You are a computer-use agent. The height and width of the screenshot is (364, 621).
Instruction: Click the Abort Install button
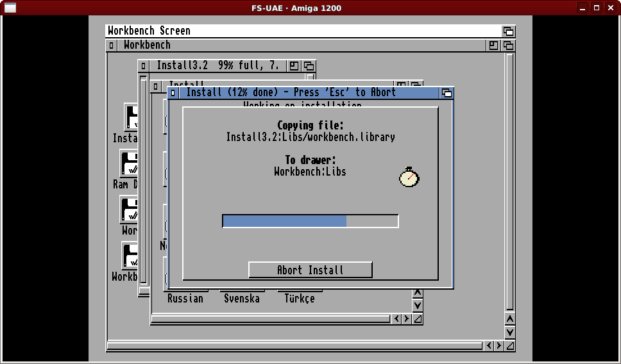[x=310, y=270]
